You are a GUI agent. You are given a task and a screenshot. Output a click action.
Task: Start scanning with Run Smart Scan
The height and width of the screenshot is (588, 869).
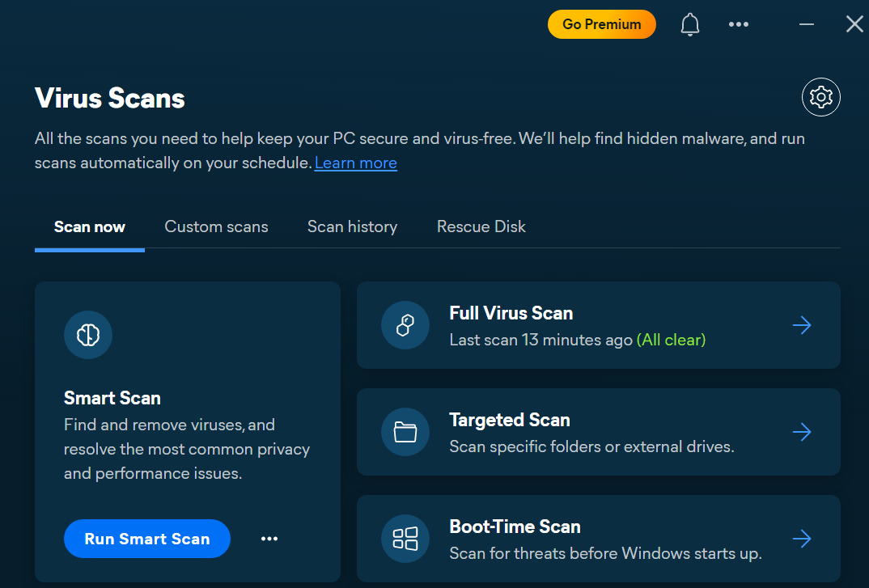point(147,539)
